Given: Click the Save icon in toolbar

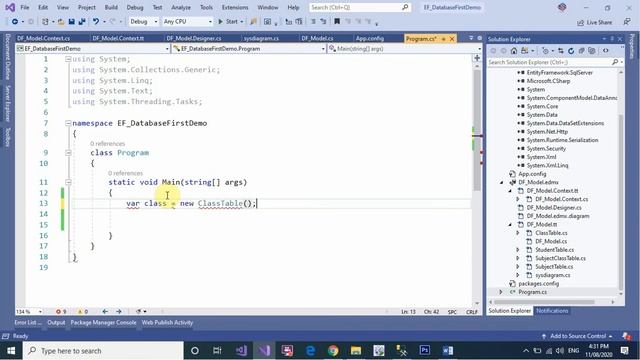Looking at the screenshot, I should click(71, 22).
